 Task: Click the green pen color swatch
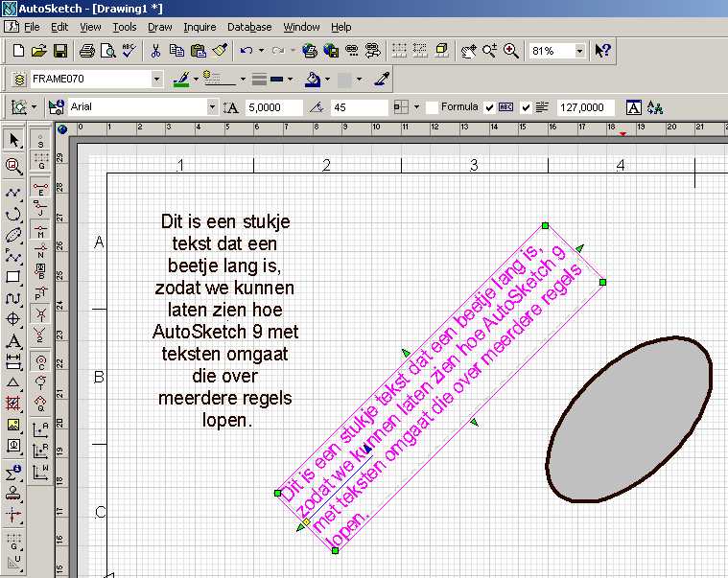pos(180,80)
